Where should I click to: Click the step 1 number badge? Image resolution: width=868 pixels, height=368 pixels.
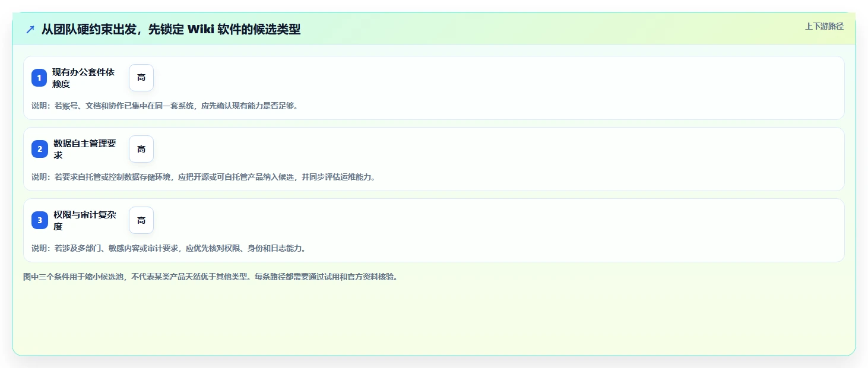pos(39,78)
